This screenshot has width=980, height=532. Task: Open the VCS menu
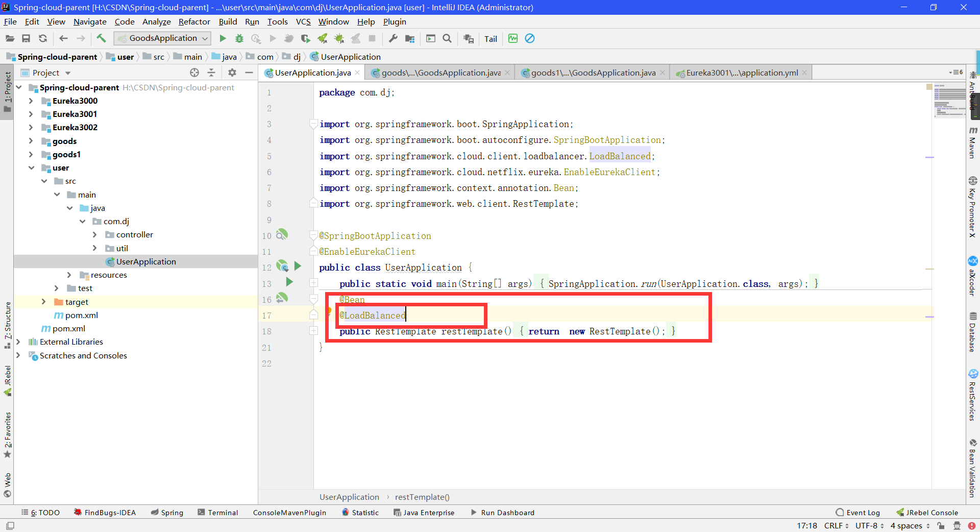(x=303, y=21)
